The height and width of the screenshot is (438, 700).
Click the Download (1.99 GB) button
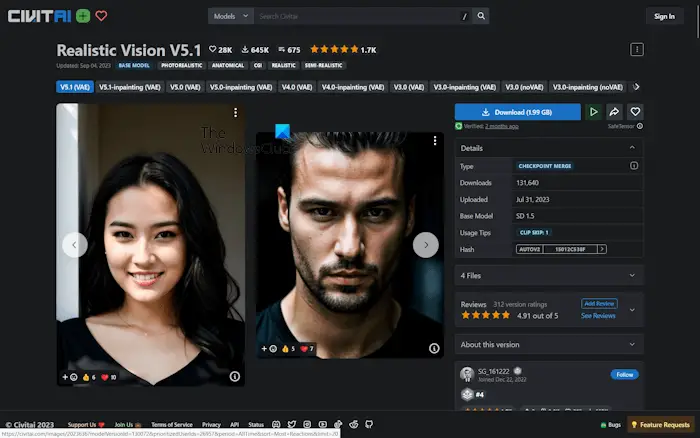[517, 112]
